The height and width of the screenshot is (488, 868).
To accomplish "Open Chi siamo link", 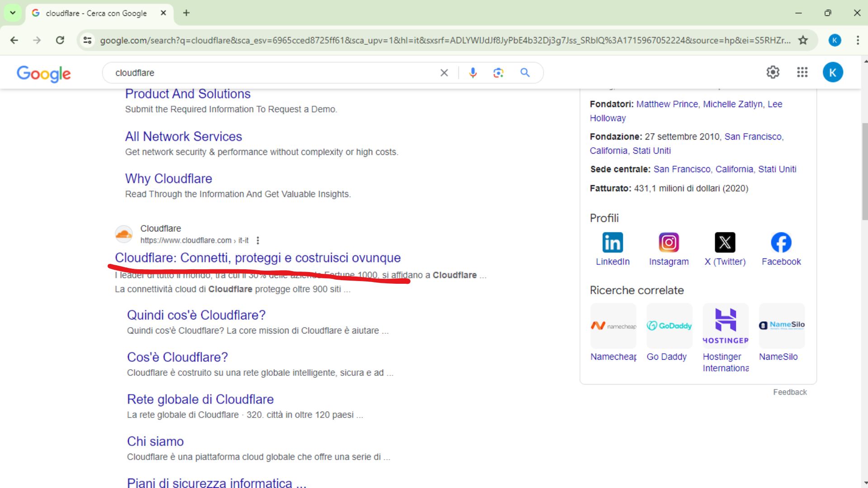I will pyautogui.click(x=155, y=441).
